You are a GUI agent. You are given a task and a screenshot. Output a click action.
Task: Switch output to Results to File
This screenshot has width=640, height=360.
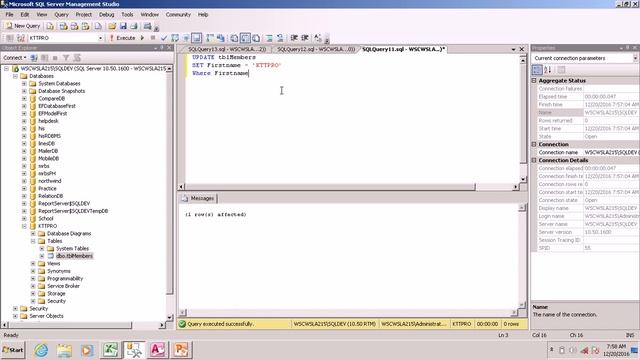tap(256, 38)
